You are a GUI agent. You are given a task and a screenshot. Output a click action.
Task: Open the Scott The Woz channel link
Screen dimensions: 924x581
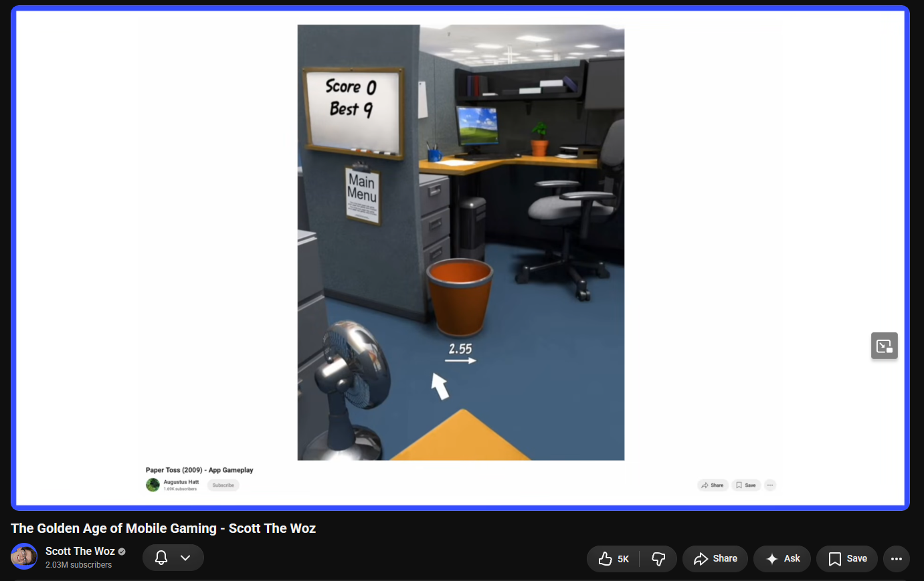[x=80, y=551]
